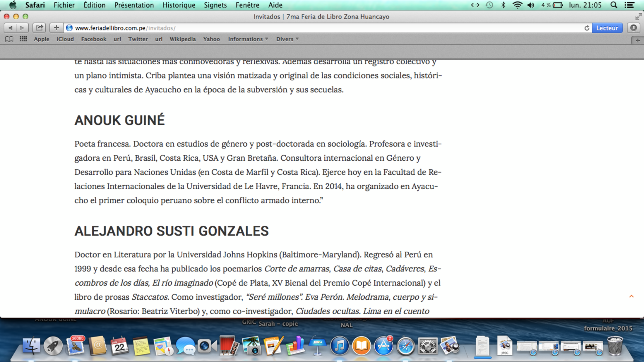Open the downloads arrow icon

[x=633, y=28]
